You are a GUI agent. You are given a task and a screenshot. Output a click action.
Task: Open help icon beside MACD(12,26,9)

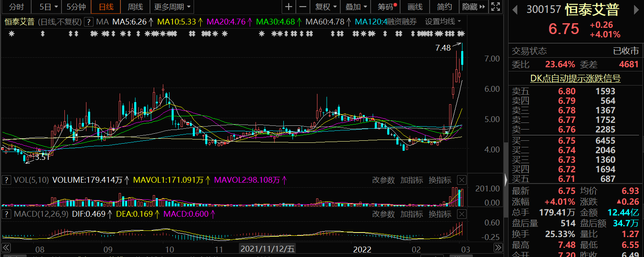click(6, 214)
